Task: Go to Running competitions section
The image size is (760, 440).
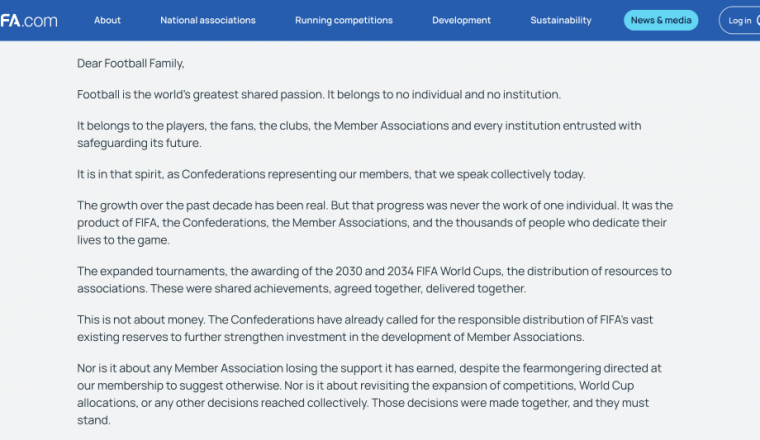Action: [x=344, y=20]
